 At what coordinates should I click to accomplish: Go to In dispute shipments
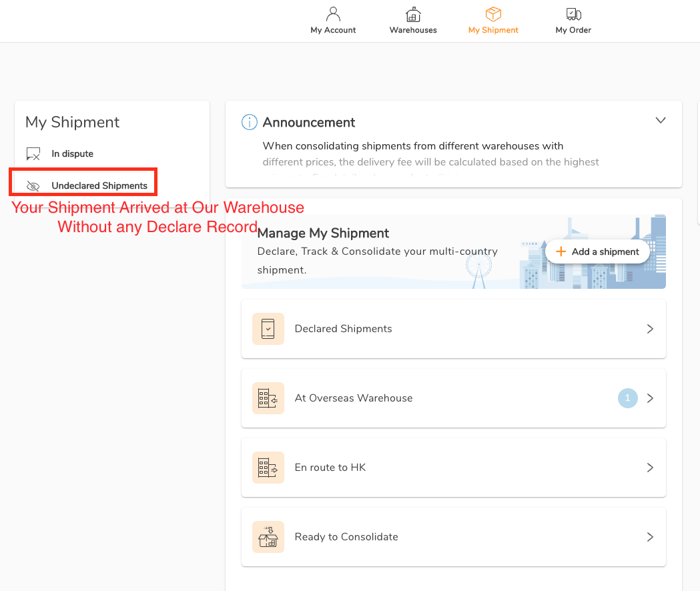pos(72,154)
